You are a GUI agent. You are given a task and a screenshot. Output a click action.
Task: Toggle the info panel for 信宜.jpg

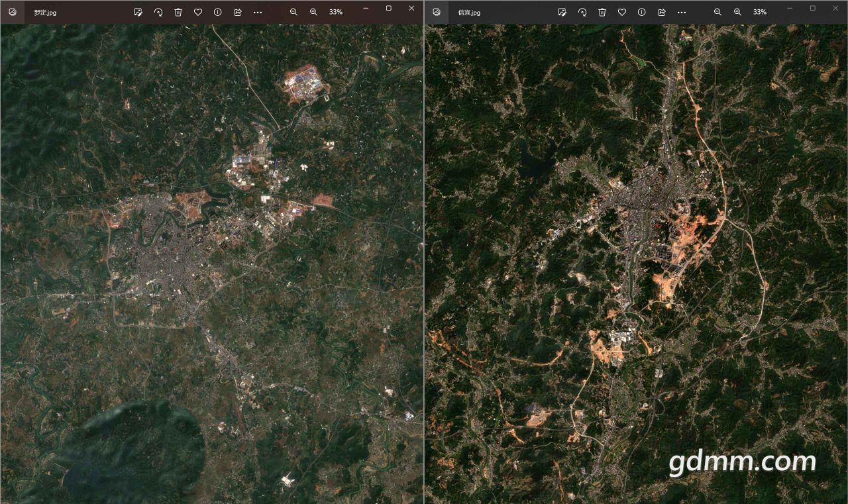click(x=641, y=12)
